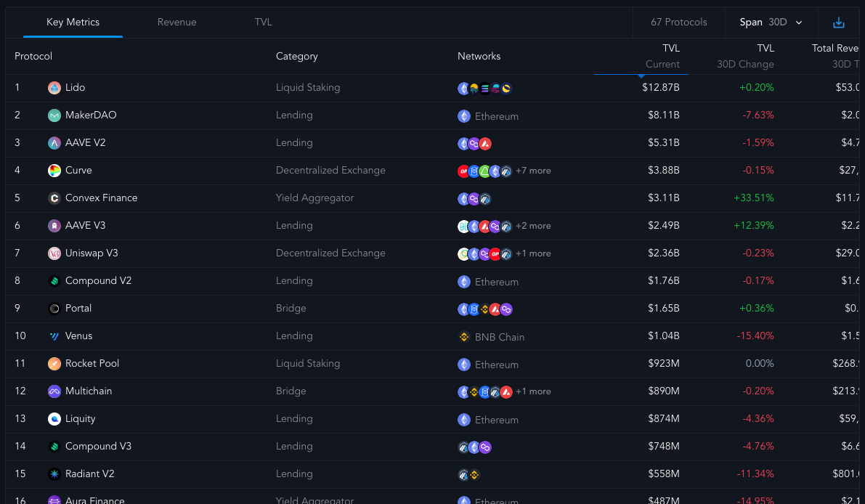
Task: Click Ethereum network icon in MakerDAO row
Action: [464, 116]
